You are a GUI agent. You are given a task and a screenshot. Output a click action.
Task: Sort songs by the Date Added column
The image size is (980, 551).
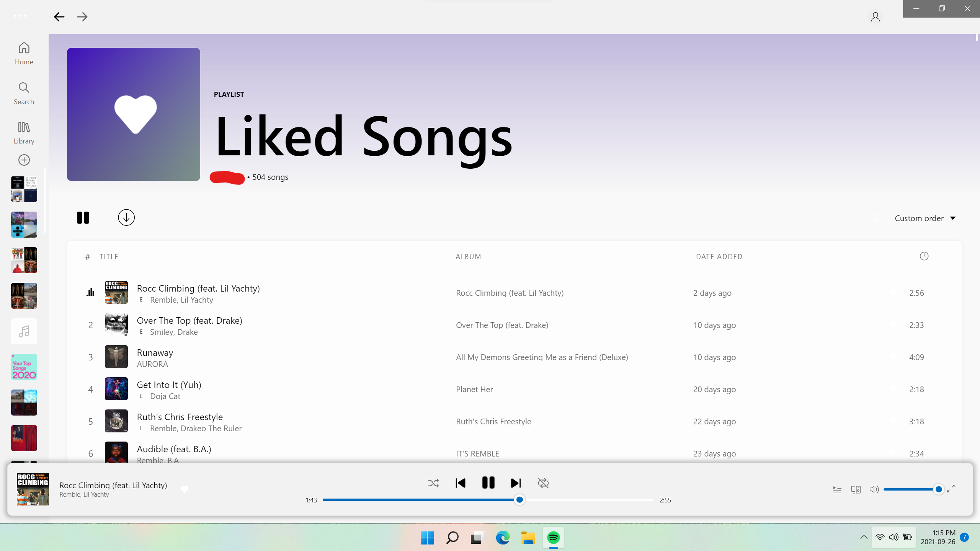tap(719, 256)
